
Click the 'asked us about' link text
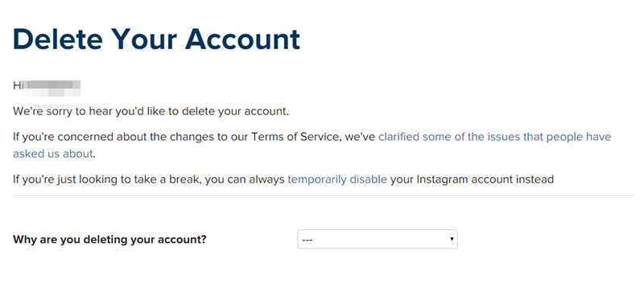point(52,154)
